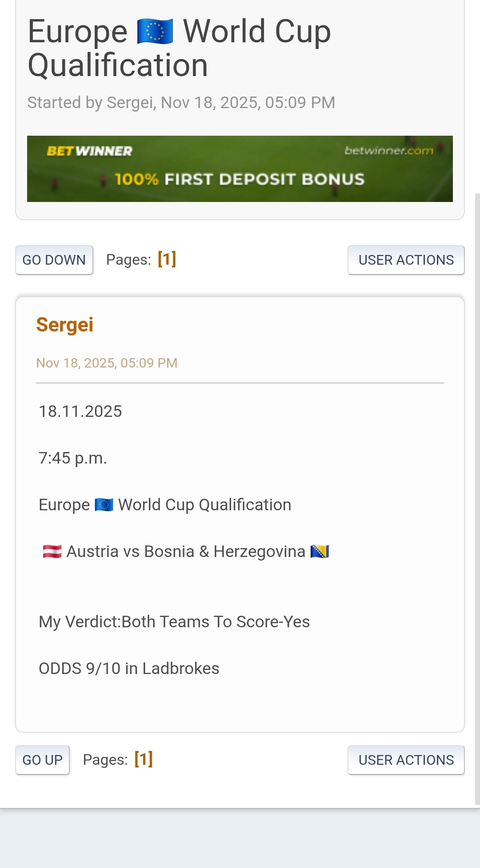Open the Sergei author profile link
Image resolution: width=480 pixels, height=868 pixels.
[65, 325]
